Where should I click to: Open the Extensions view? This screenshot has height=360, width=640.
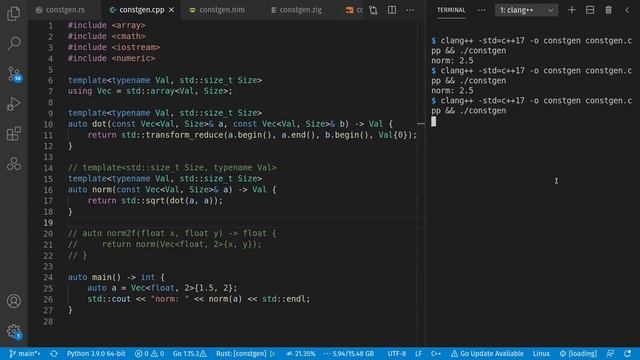coord(13,133)
